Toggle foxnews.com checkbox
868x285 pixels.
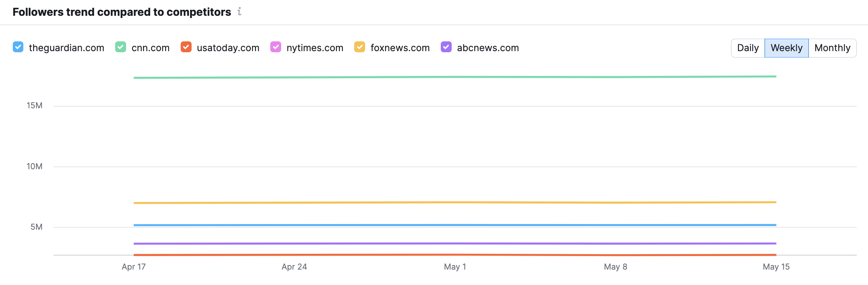[x=359, y=47]
